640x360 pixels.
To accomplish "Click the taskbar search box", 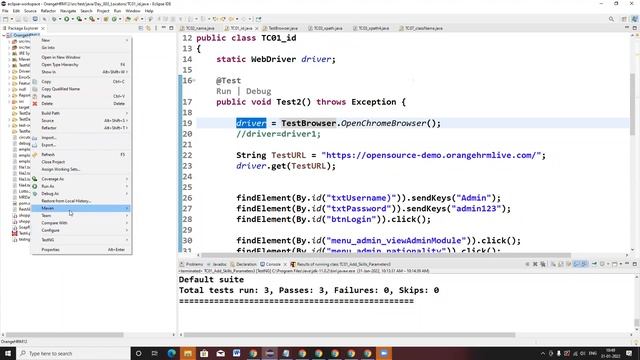I will coord(73,353).
